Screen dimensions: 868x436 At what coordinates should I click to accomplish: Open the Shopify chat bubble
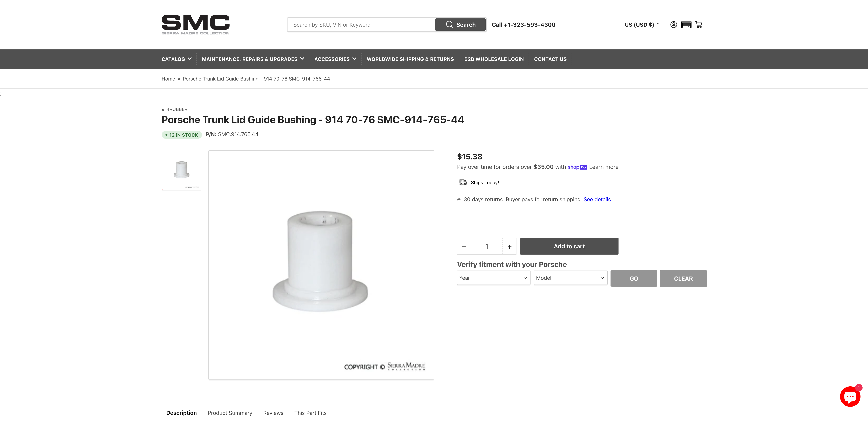coord(849,397)
